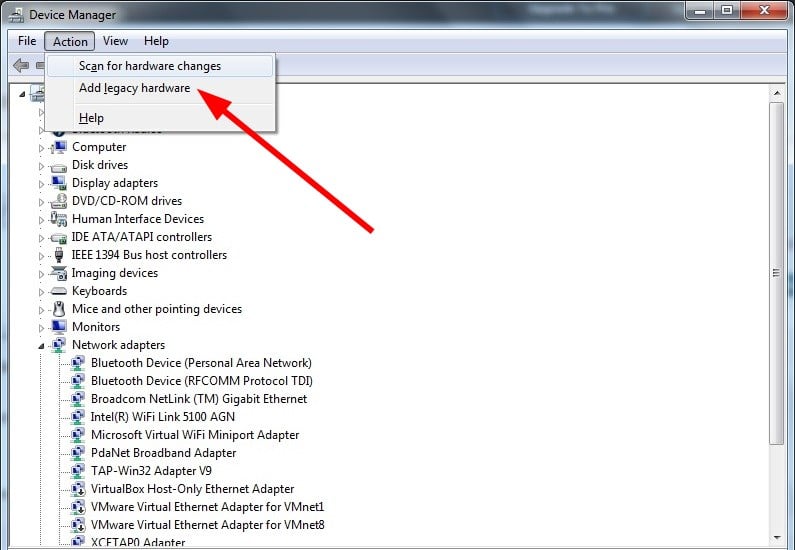Select Microsoft Virtual WiFi Miniport Adapter text
This screenshot has height=550, width=795.
click(x=195, y=435)
